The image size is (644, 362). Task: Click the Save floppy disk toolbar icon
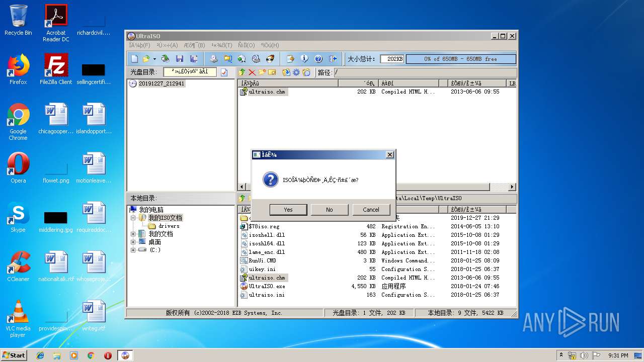[180, 59]
